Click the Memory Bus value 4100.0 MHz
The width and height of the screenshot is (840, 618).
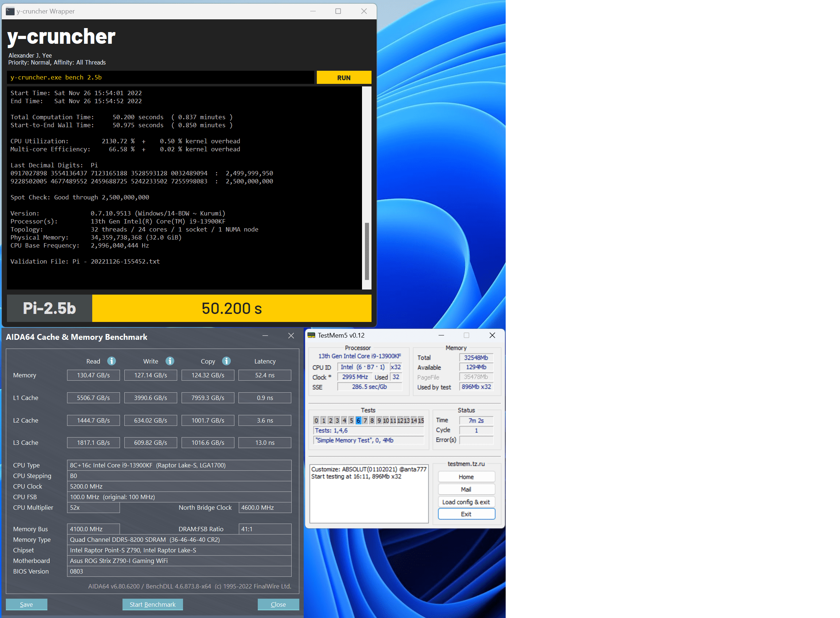(x=93, y=529)
